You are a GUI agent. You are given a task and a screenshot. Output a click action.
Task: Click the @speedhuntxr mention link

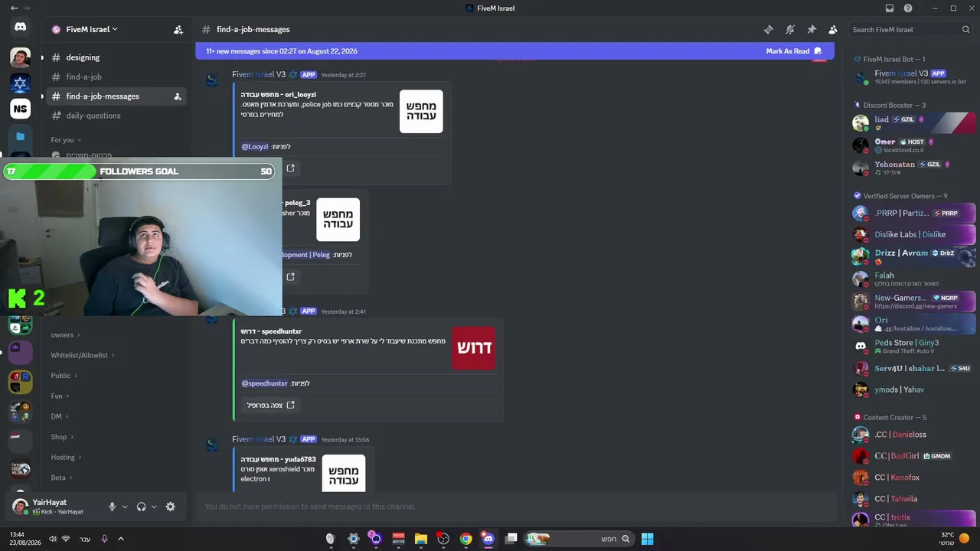coord(264,383)
